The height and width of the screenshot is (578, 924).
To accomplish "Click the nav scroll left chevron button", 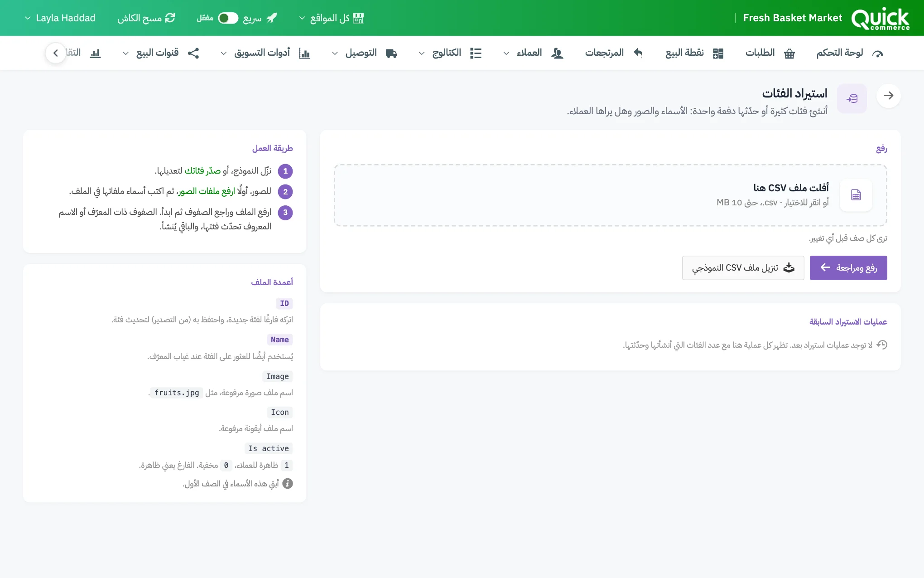I will point(56,53).
